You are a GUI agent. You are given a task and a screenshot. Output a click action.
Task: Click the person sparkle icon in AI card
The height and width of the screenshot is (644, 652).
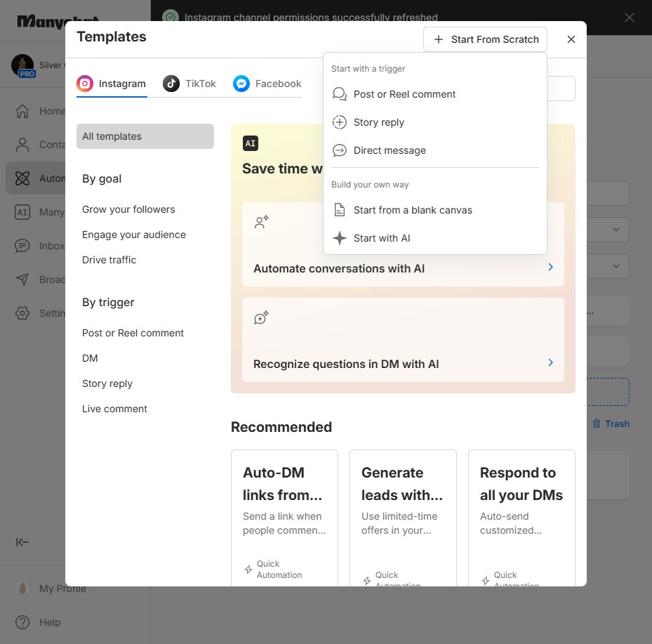[262, 222]
